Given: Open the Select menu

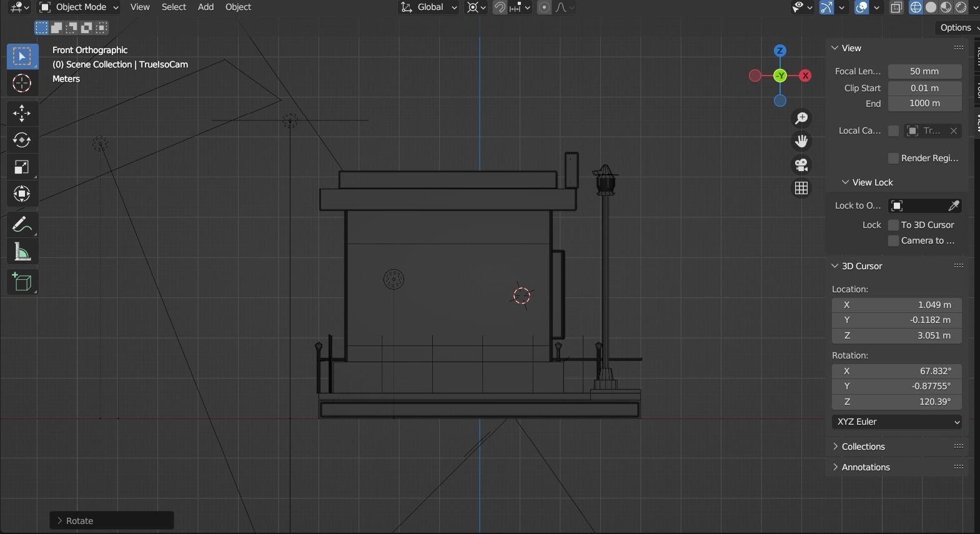Looking at the screenshot, I should 174,7.
